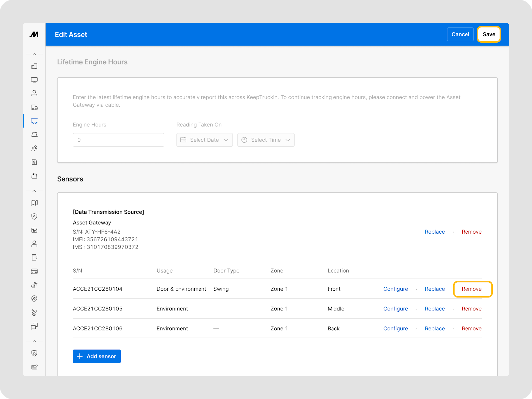Open the shopping bag sidebar icon
This screenshot has width=532, height=399.
tap(34, 176)
